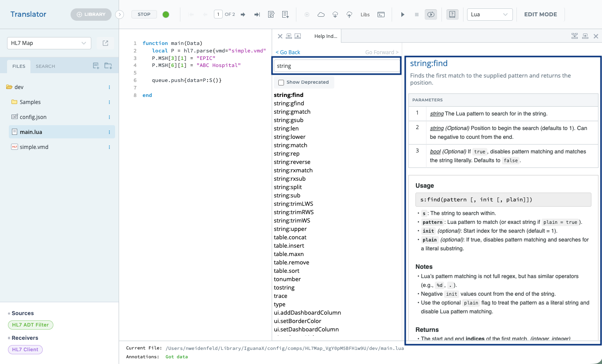Go to next sample with right arrow
Image resolution: width=602 pixels, height=364 pixels.
pos(243,15)
